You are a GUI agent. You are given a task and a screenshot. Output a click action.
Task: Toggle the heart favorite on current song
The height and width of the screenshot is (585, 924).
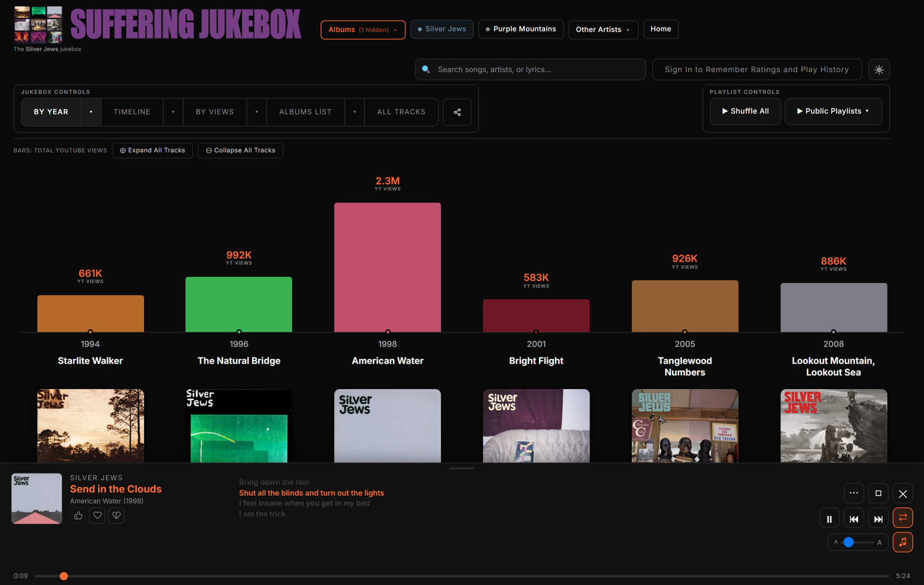[x=97, y=515]
